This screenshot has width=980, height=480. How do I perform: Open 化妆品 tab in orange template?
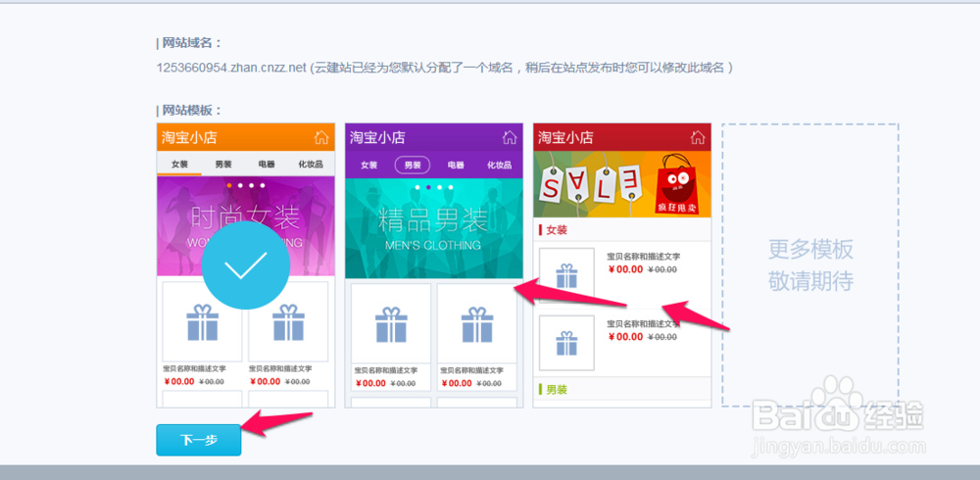pyautogui.click(x=311, y=165)
